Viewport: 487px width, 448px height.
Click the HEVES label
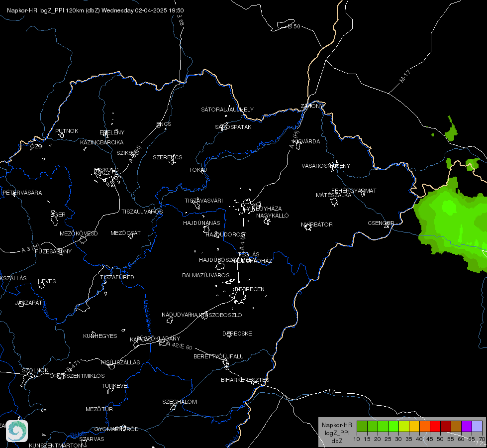click(47, 281)
